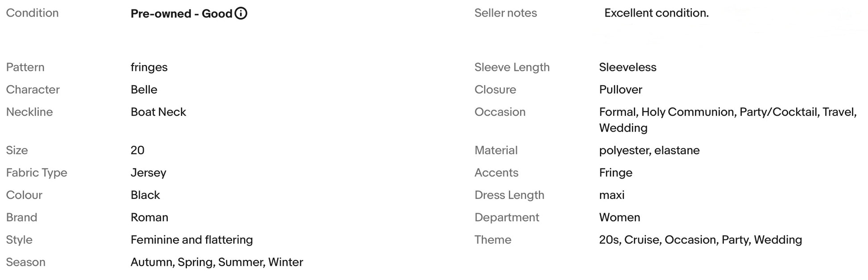Click the Pre-owned - Good condition text
Viewport: 868px width, 280px height.
click(181, 13)
